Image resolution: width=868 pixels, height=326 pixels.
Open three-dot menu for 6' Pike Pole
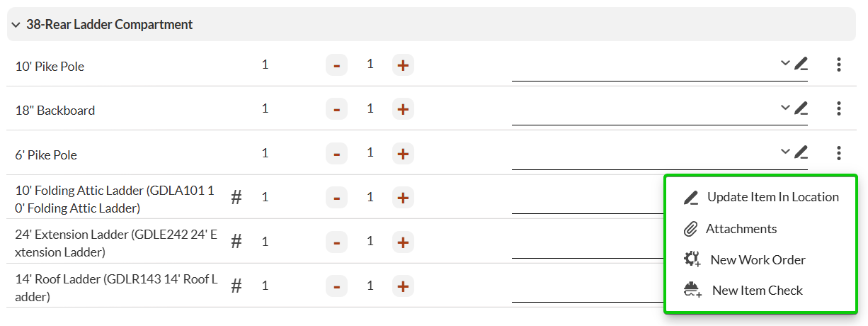[x=839, y=153]
